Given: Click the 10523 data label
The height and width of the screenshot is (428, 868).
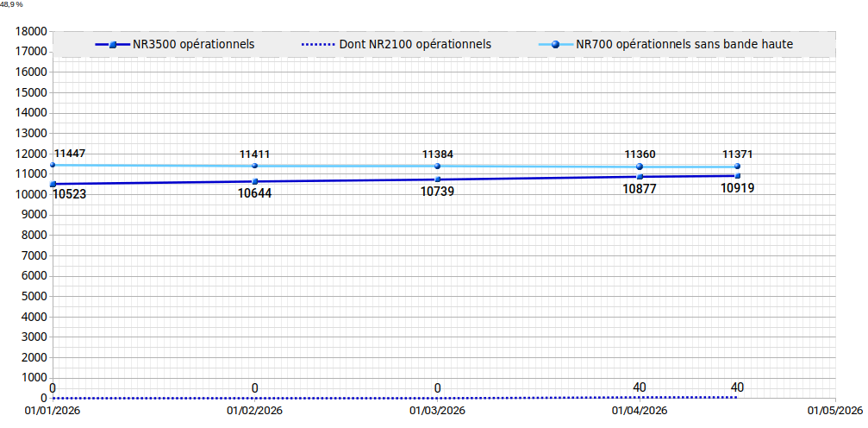Looking at the screenshot, I should [x=69, y=194].
